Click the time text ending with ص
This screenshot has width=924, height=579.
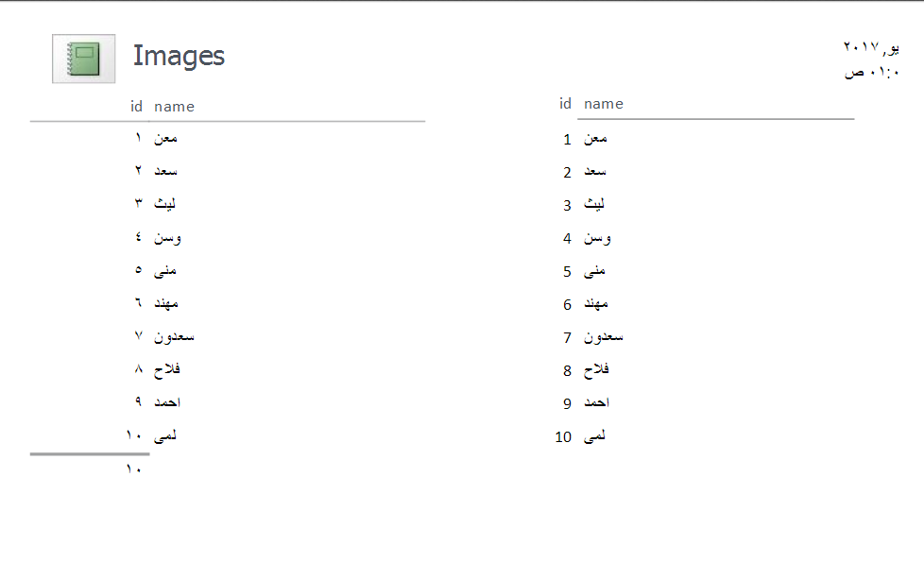point(871,73)
